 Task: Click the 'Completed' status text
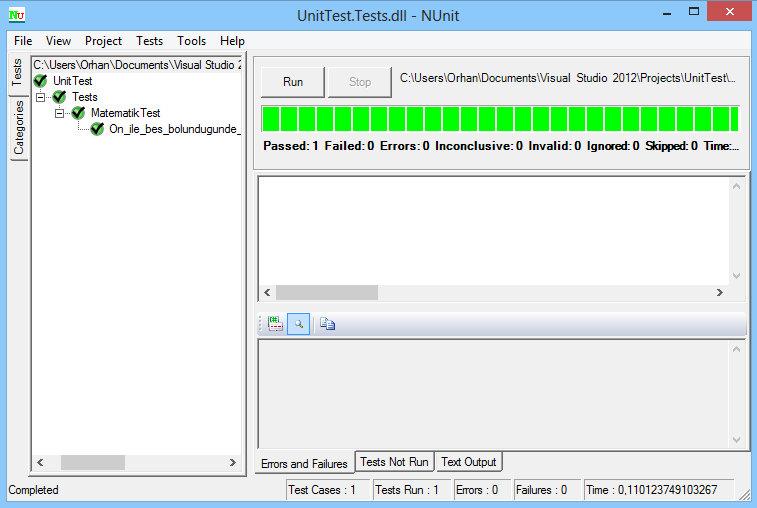[x=33, y=490]
